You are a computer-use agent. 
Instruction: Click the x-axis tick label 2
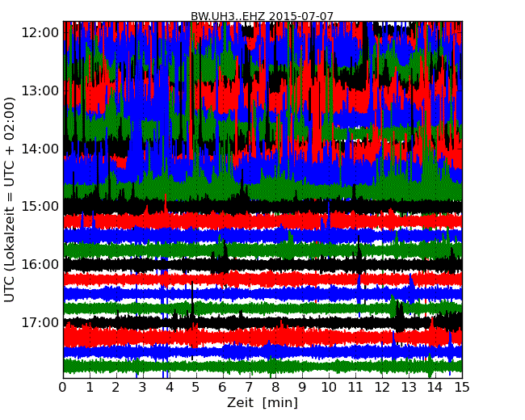pyautogui.click(x=115, y=388)
